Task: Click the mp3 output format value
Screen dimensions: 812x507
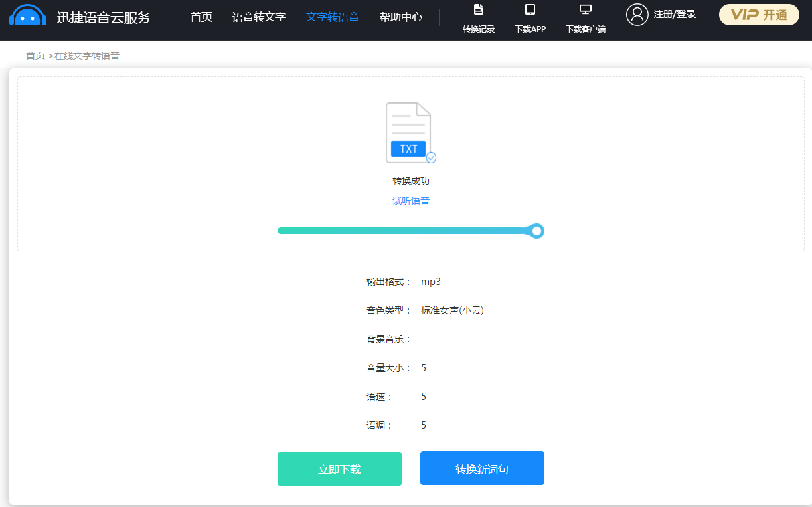Action: pyautogui.click(x=431, y=282)
